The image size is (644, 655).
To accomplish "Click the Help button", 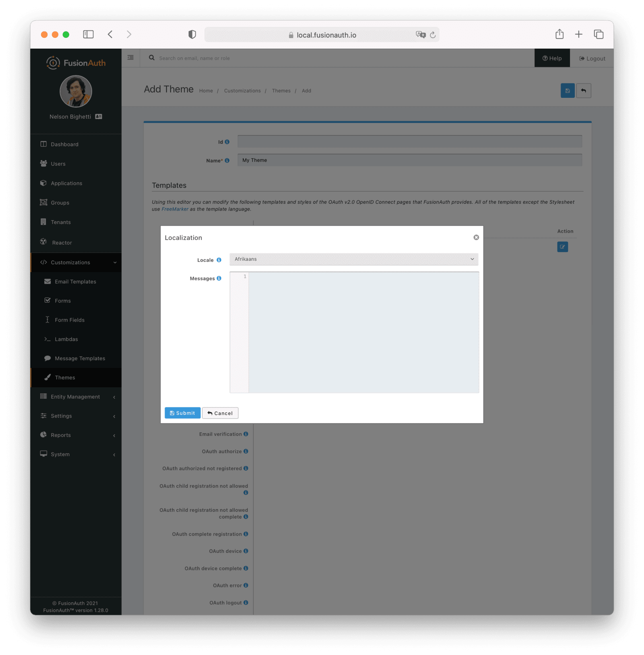I will tap(552, 58).
